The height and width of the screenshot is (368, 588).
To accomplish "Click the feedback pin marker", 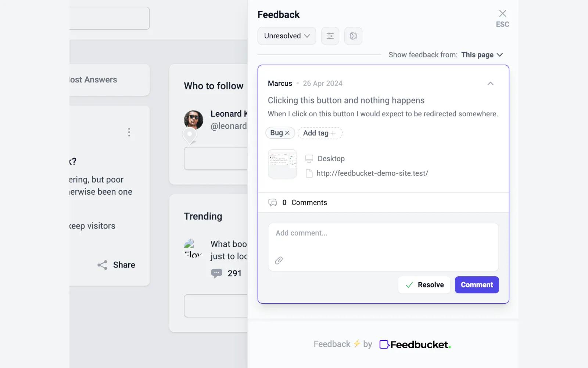I will pos(190,135).
